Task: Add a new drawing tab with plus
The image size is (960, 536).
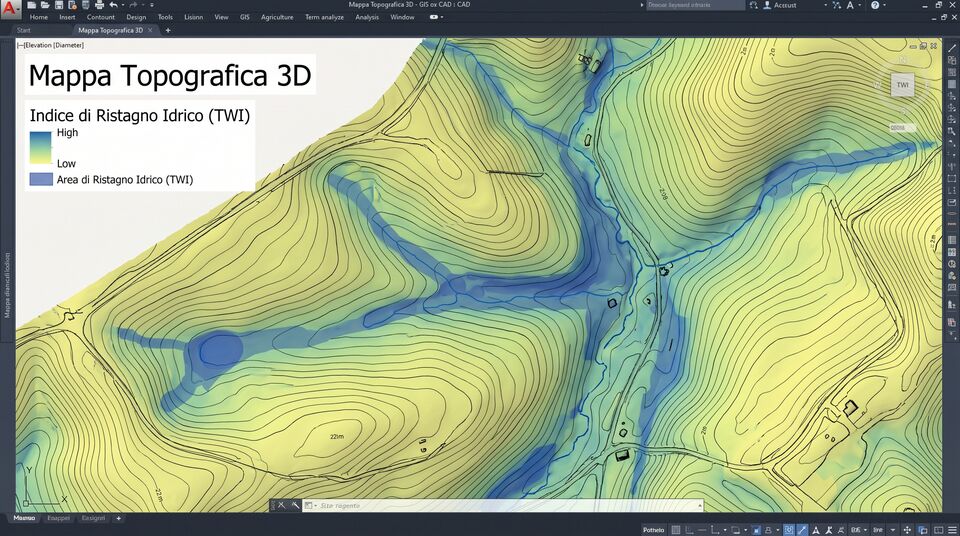Action: pos(168,30)
